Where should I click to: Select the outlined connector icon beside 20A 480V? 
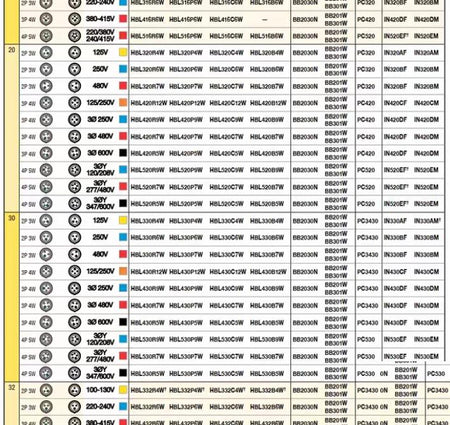(x=75, y=86)
